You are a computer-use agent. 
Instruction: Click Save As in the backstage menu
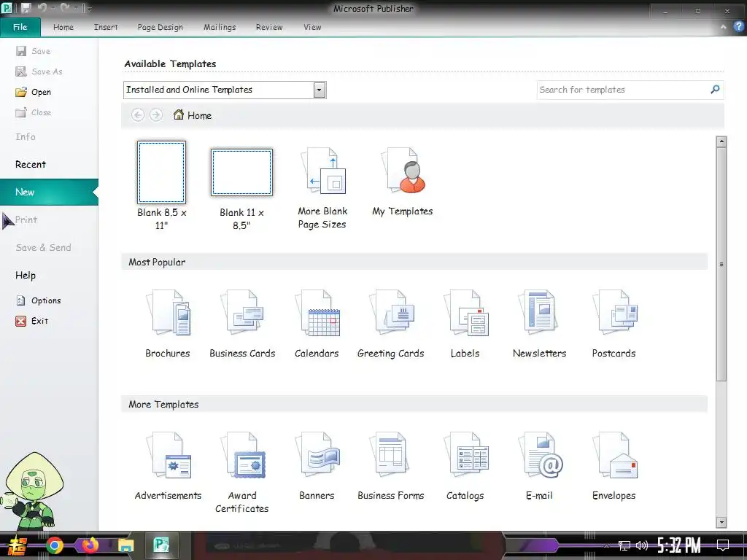pyautogui.click(x=39, y=71)
